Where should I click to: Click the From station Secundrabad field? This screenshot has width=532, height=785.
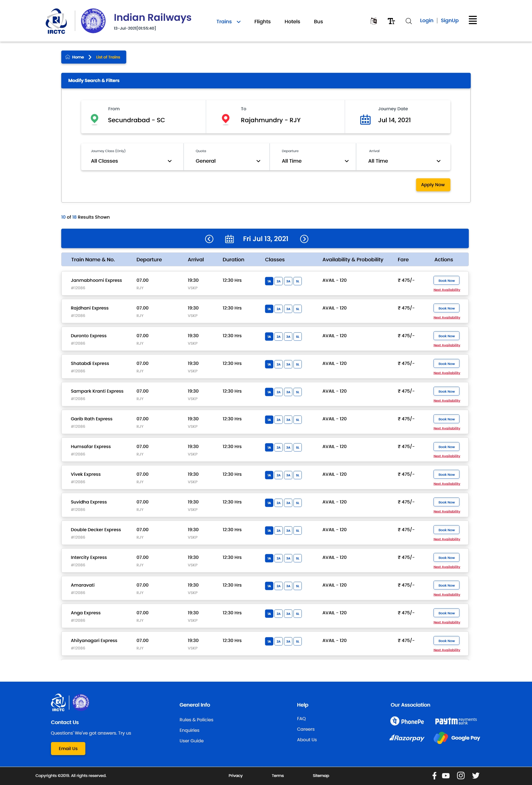[x=136, y=120]
